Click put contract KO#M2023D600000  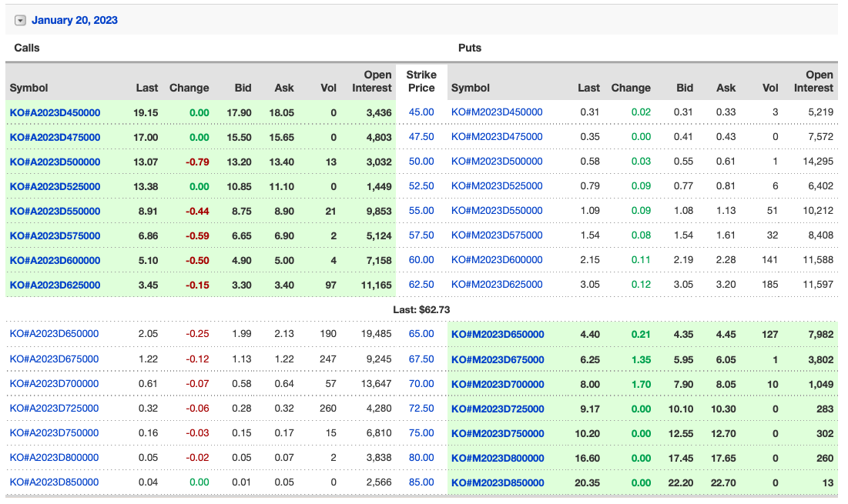coord(497,261)
